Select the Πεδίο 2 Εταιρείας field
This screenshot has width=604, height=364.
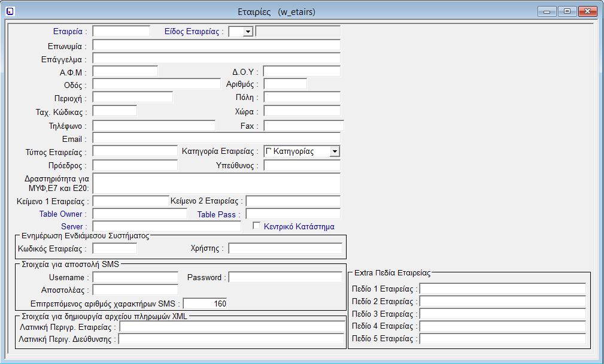(x=503, y=302)
